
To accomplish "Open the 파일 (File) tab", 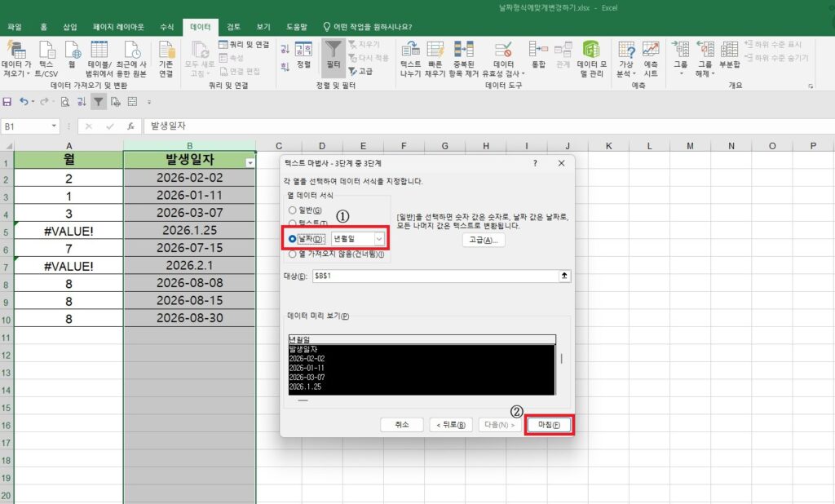I will point(15,27).
